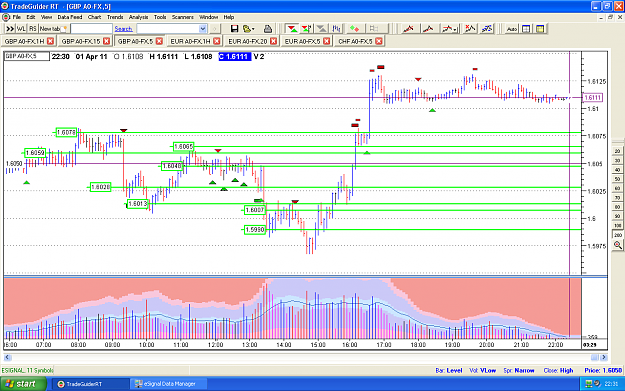The width and height of the screenshot is (625, 391).
Task: Click the Windows Start button
Action: [x=23, y=384]
